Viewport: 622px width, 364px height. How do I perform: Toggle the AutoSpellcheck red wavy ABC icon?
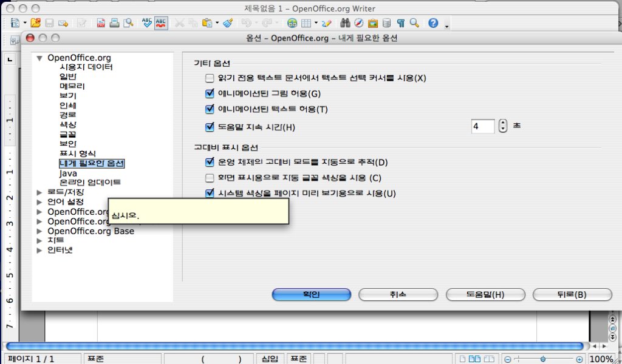coord(160,22)
